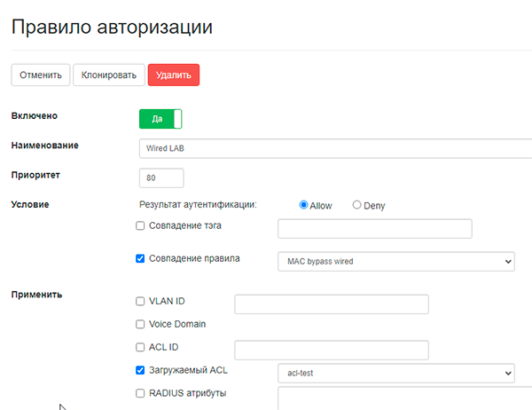
Task: Tick the ACL ID checkbox
Action: click(140, 347)
